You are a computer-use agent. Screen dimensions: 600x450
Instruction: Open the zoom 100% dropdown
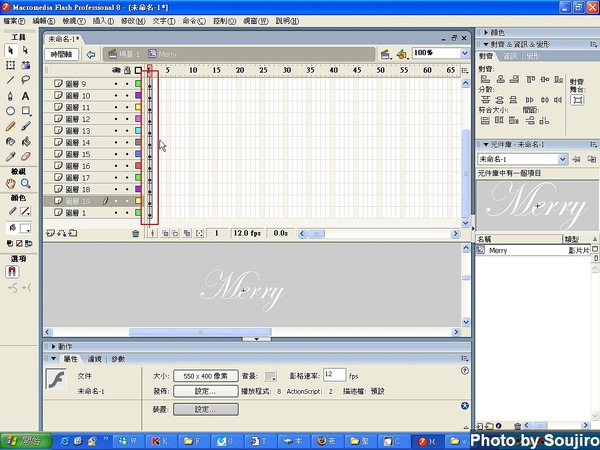coord(465,53)
